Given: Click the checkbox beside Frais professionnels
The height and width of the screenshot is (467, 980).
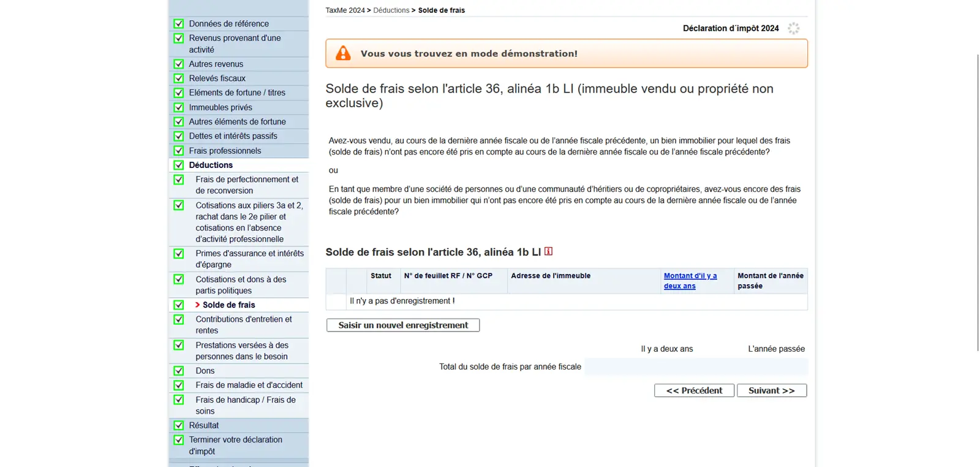Looking at the screenshot, I should (x=179, y=151).
